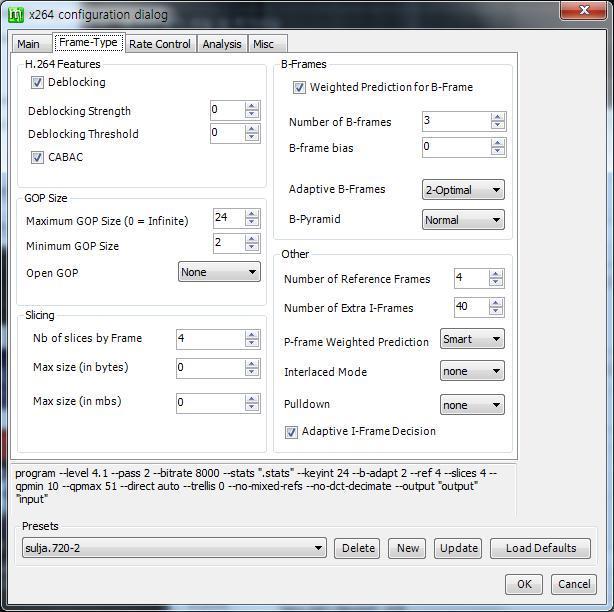Viewport: 614px width, 612px height.
Task: Open the Adaptive B-Frames dropdown
Action: pos(463,190)
